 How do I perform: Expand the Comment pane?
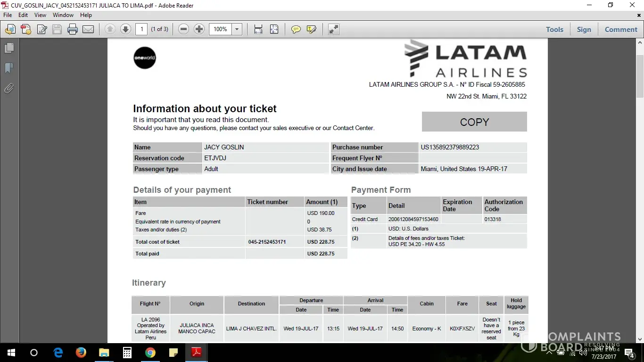tap(621, 29)
